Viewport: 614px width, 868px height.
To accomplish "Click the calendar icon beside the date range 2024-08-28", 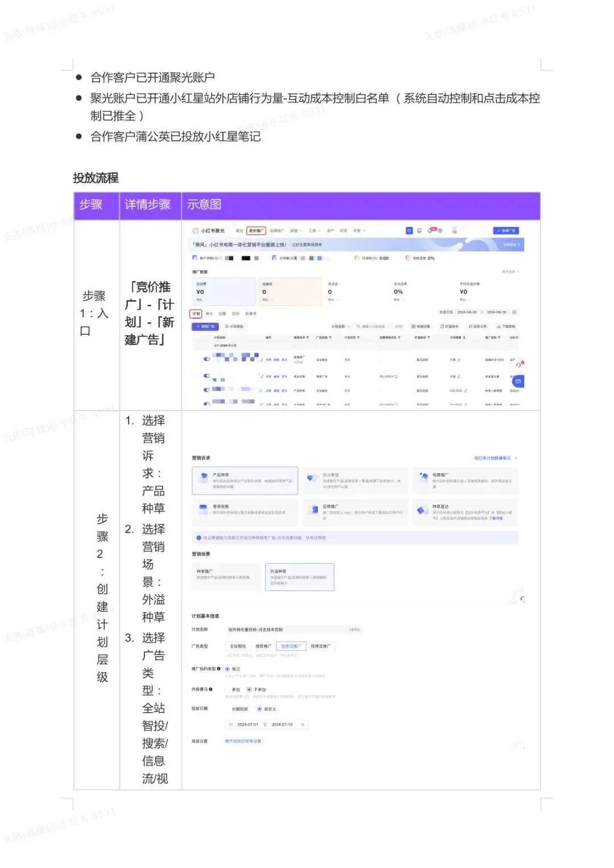I will [515, 312].
